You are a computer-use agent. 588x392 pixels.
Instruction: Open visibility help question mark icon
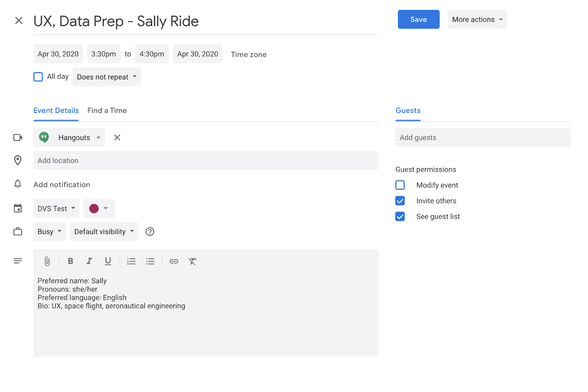coord(150,232)
